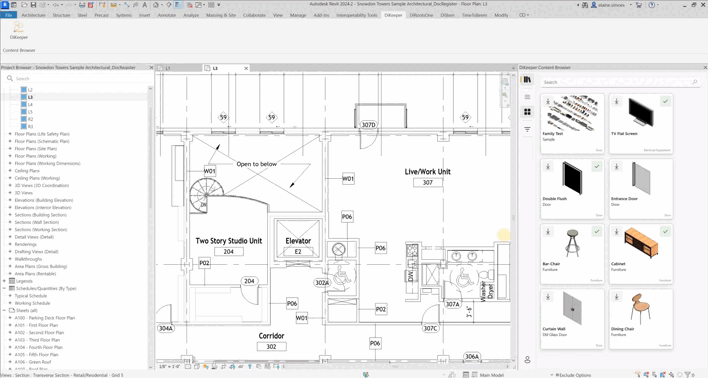Viewport: 708px width, 378px height.
Task: Toggle the green checkmark on Cabinet card
Action: [x=665, y=232]
